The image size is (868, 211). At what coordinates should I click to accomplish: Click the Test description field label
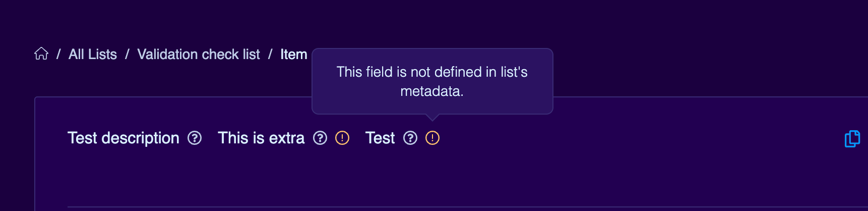[x=123, y=138]
